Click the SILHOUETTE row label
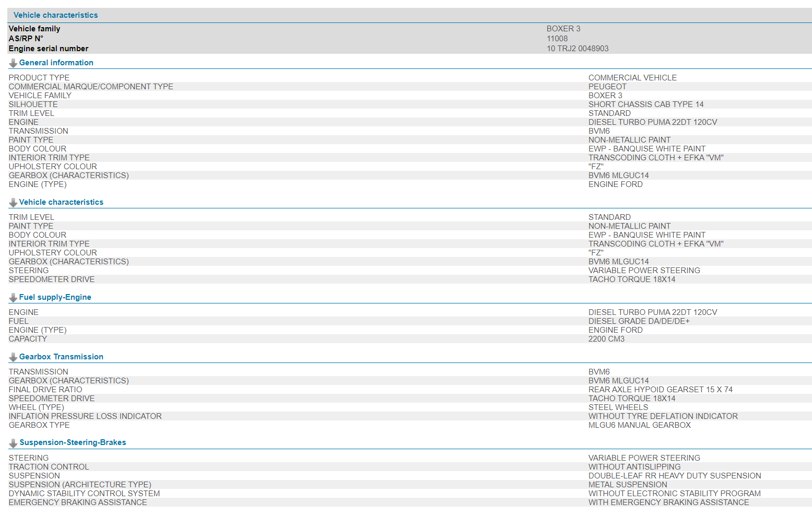 33,104
